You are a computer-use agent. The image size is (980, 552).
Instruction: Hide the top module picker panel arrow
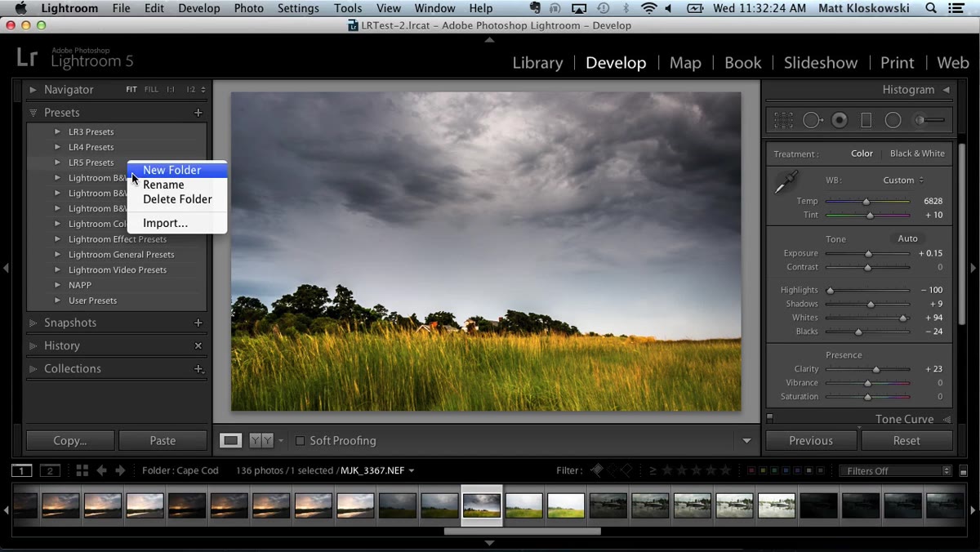[x=489, y=39]
